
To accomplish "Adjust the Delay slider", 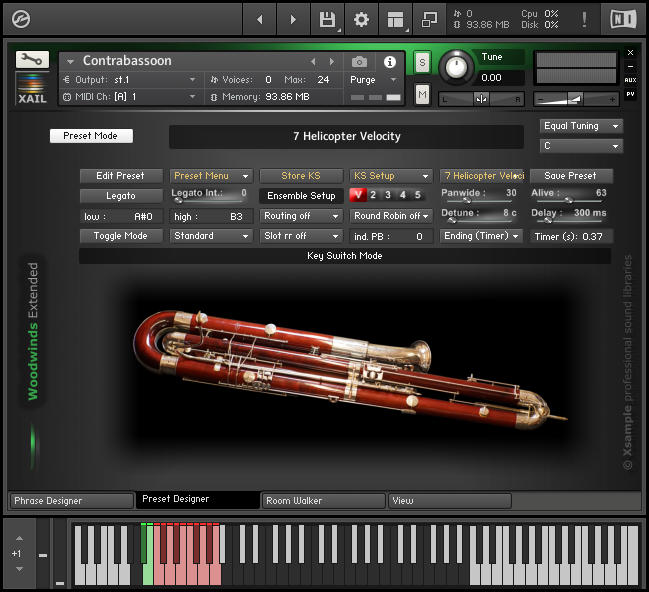I will point(569,221).
